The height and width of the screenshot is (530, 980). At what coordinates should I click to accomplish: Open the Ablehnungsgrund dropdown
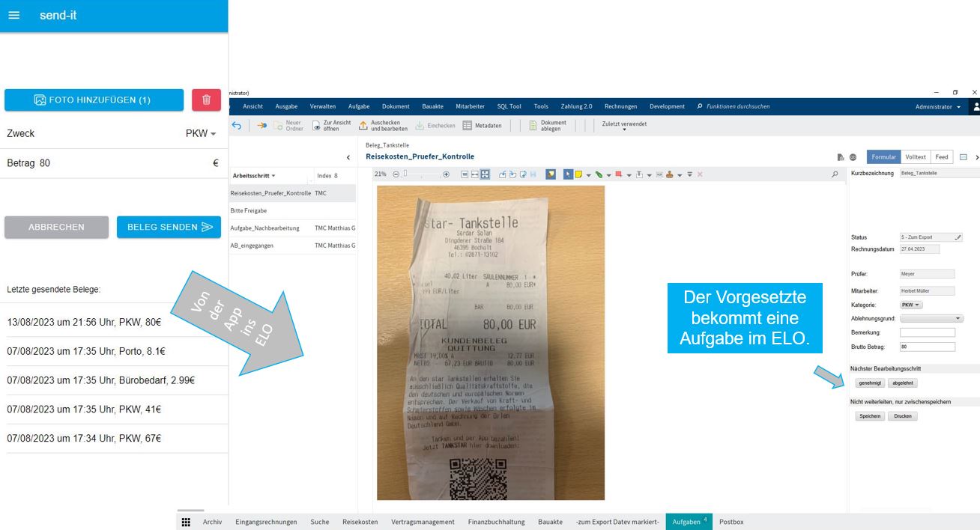click(x=931, y=318)
